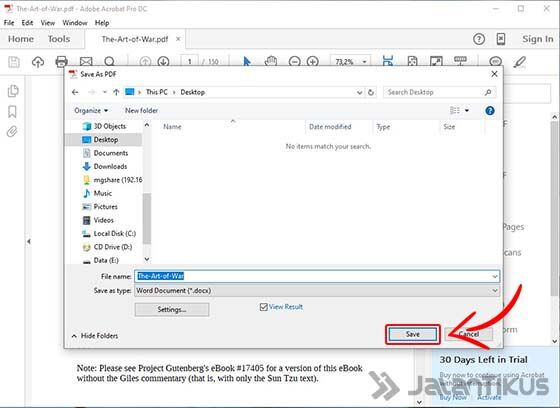Refresh the Desktop folder listing
560x408 pixels.
pyautogui.click(x=371, y=92)
